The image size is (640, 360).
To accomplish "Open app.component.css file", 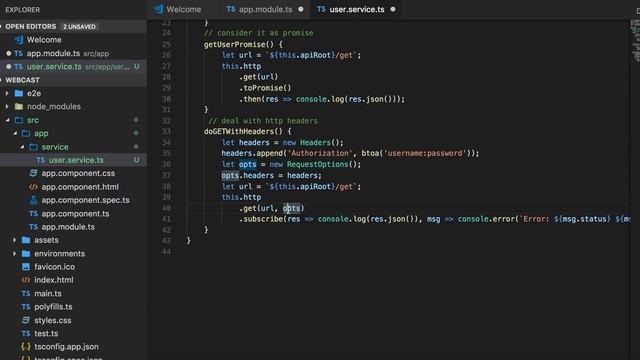I will [x=78, y=173].
